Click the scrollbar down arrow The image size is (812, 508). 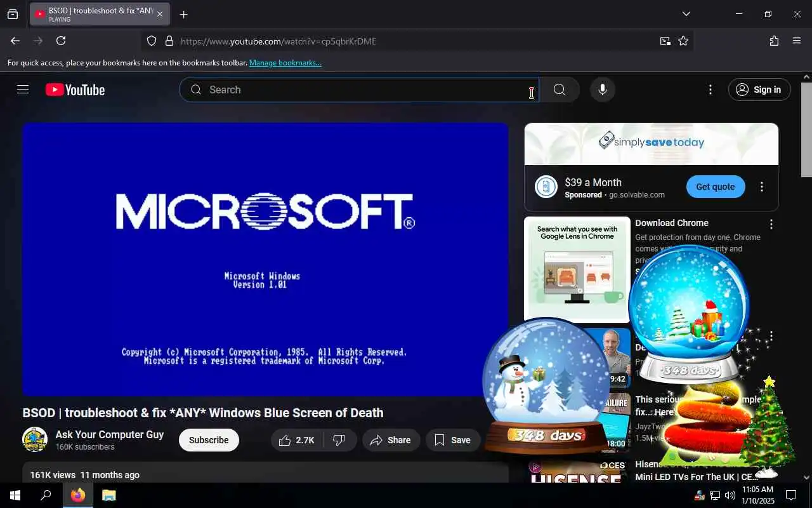[x=806, y=477]
